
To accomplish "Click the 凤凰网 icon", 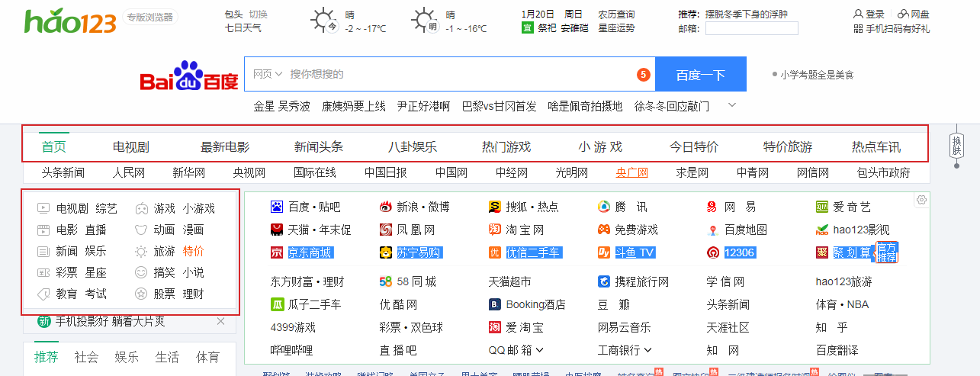I will (386, 230).
